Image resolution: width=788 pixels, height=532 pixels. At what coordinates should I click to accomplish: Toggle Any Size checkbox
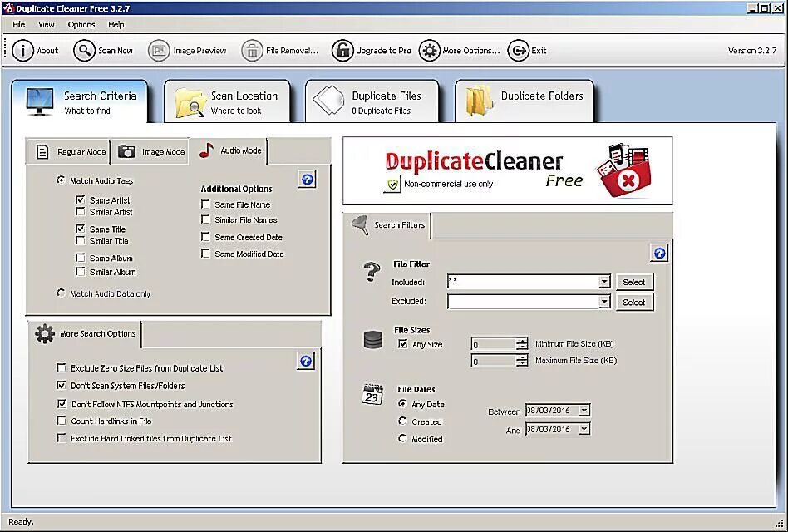point(402,344)
